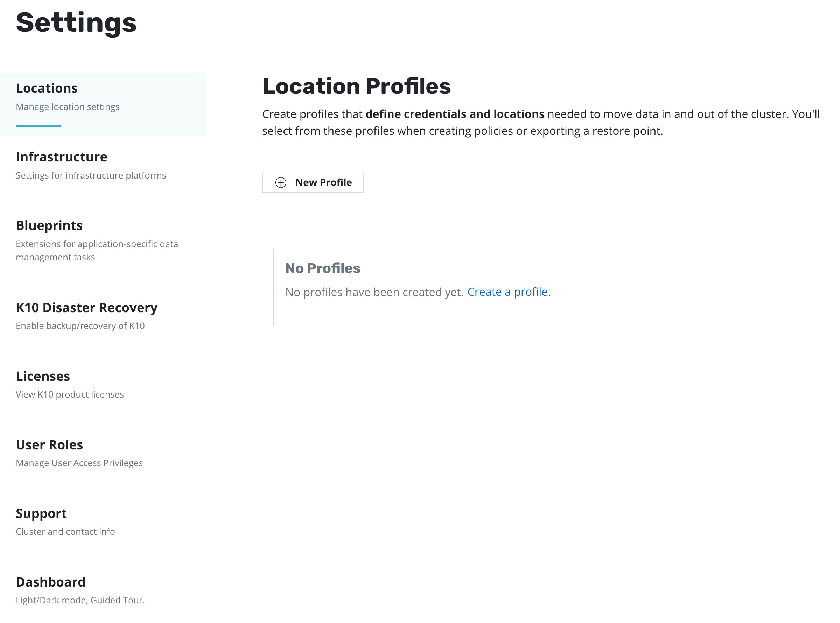The height and width of the screenshot is (623, 840).
Task: Go to Infrastructure settings
Action: point(62,157)
